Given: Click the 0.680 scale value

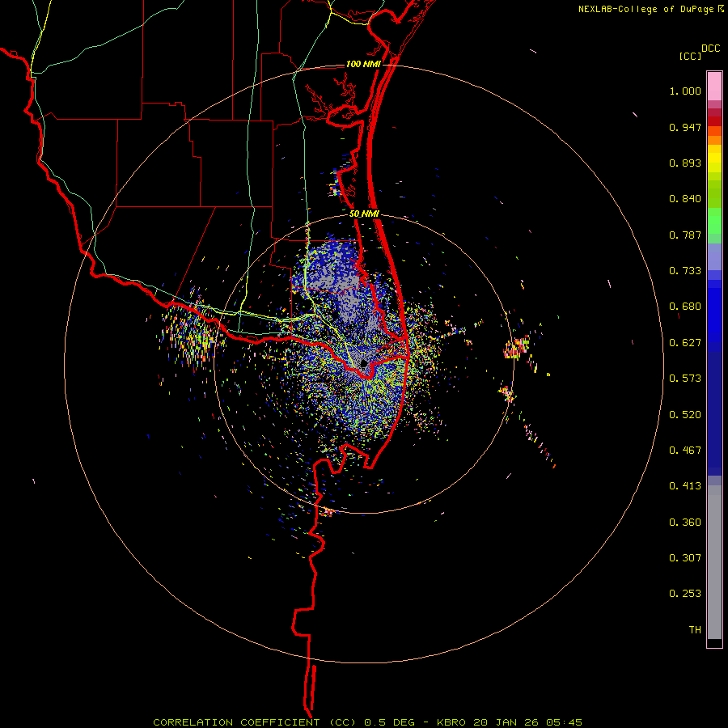Looking at the screenshot, I should [685, 307].
